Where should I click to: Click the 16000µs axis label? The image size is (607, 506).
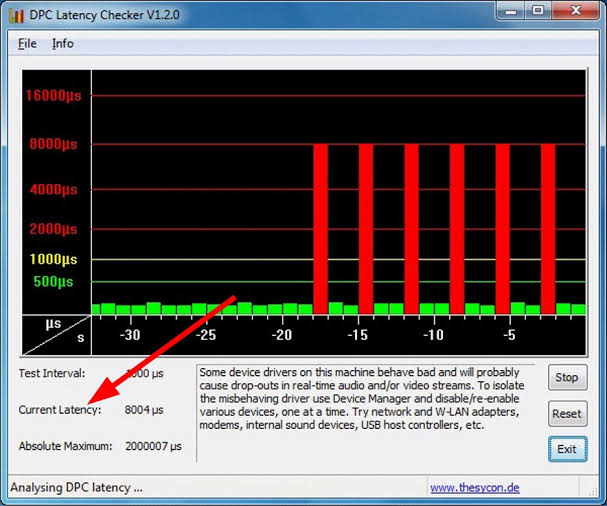53,96
